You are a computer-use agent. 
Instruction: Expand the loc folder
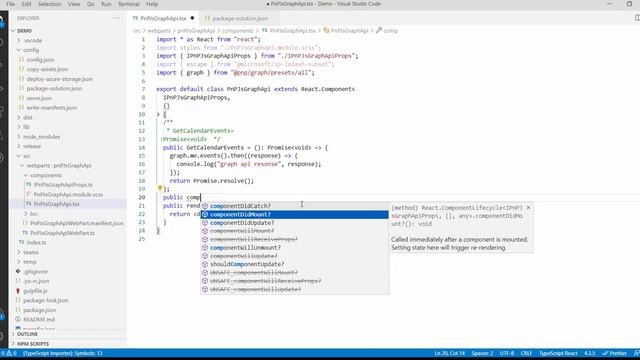68,213
